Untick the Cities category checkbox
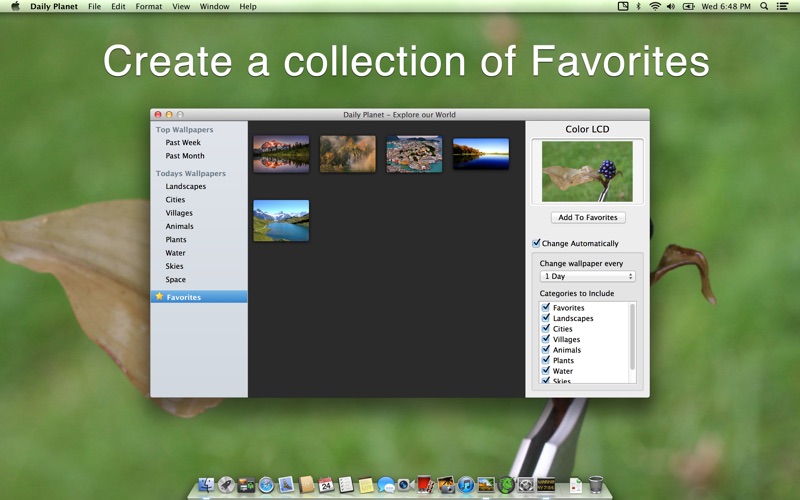Viewport: 800px width, 500px height. coord(546,329)
